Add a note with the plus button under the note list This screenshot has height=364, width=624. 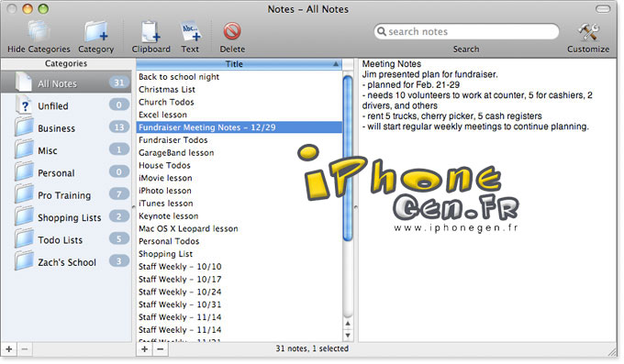point(144,349)
